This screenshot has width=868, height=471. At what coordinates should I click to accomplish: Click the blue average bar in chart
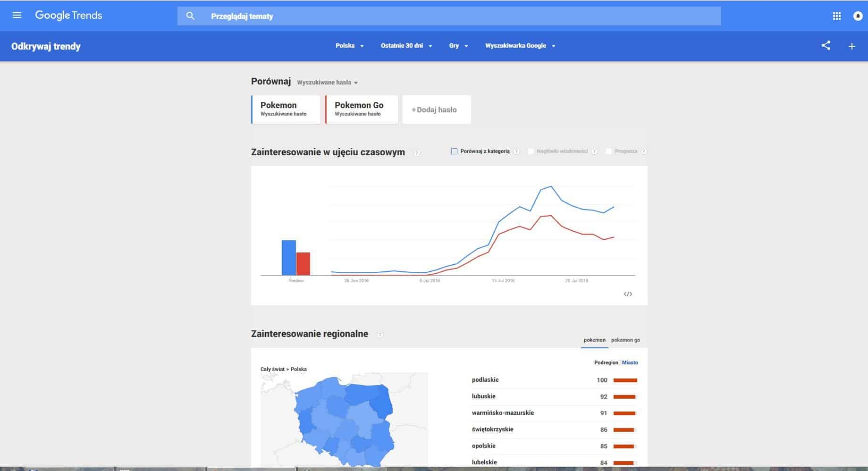(x=288, y=258)
